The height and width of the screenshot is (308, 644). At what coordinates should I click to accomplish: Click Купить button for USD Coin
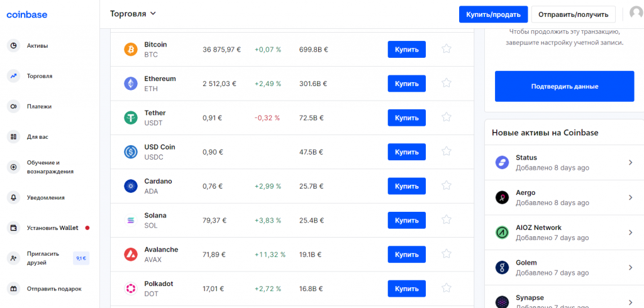pyautogui.click(x=406, y=151)
